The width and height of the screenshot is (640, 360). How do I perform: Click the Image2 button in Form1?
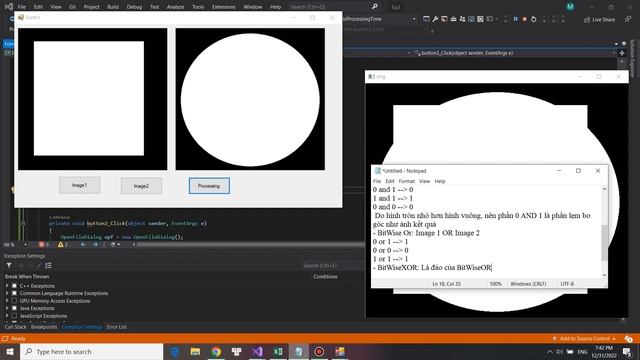pyautogui.click(x=141, y=186)
